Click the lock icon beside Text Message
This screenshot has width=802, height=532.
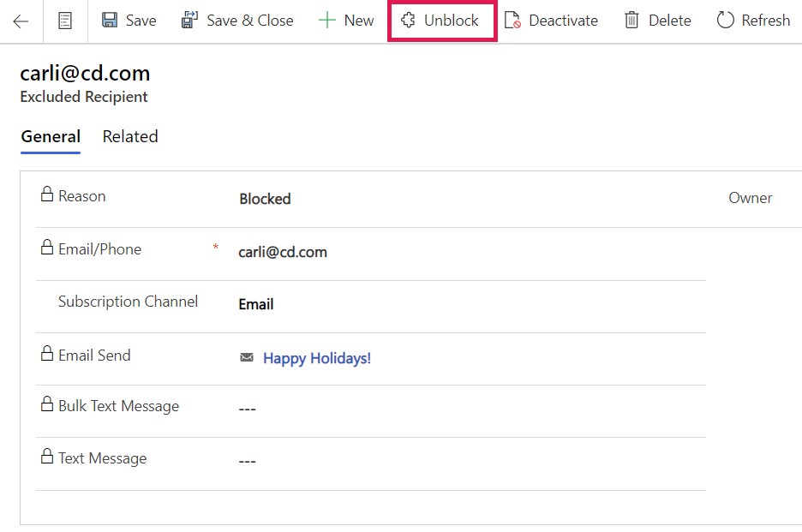[47, 456]
